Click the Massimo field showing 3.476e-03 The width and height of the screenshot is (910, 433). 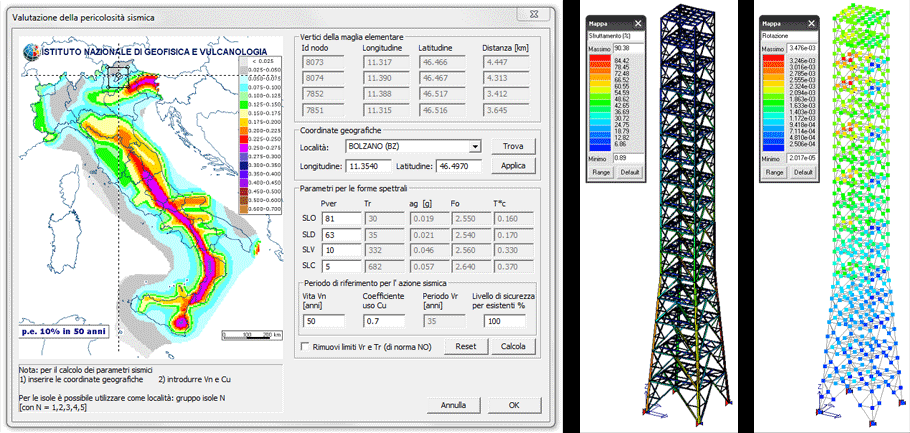(802, 49)
